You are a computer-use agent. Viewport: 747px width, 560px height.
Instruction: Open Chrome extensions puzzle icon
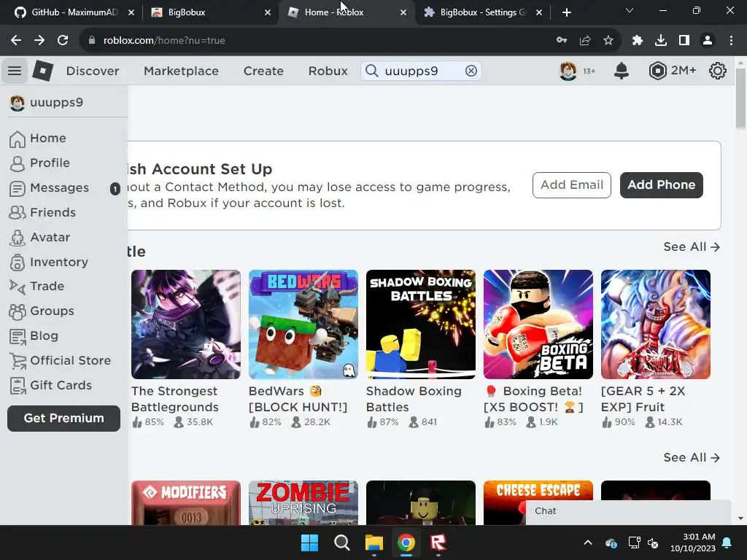(638, 41)
